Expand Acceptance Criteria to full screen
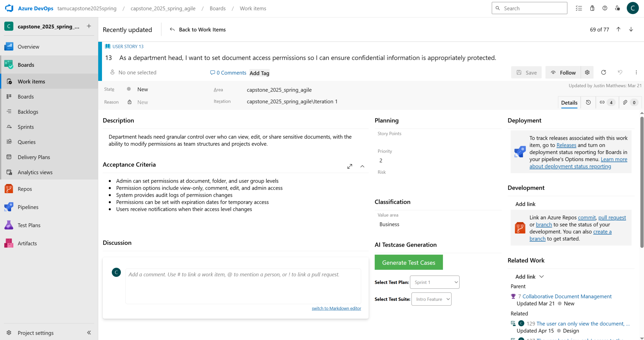 (x=350, y=166)
